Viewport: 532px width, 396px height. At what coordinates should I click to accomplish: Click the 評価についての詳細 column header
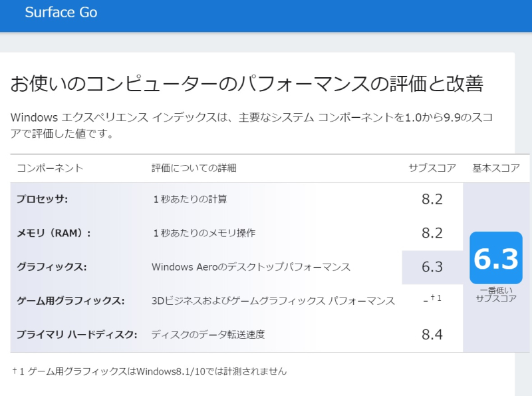(x=194, y=168)
